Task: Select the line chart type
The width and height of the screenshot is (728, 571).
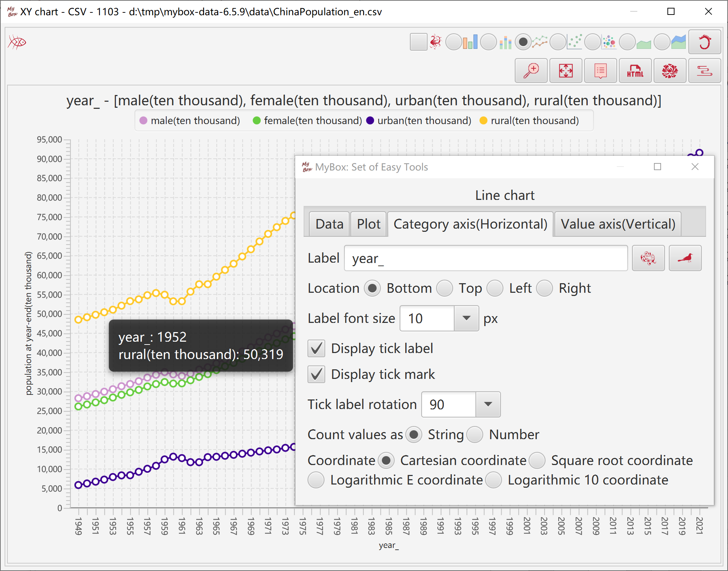Action: click(x=523, y=42)
